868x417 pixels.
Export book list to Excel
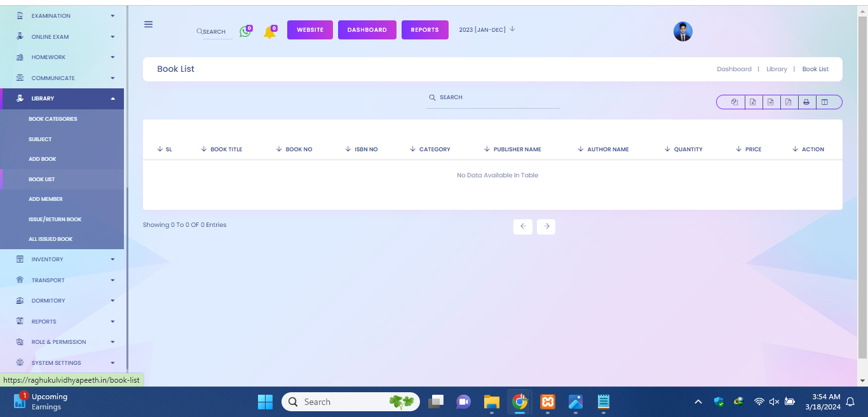coord(753,102)
